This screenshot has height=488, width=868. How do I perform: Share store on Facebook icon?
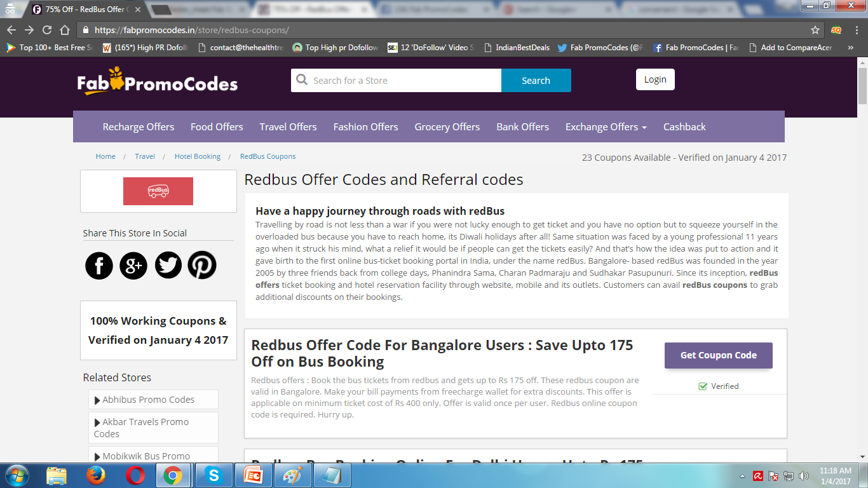coord(99,265)
